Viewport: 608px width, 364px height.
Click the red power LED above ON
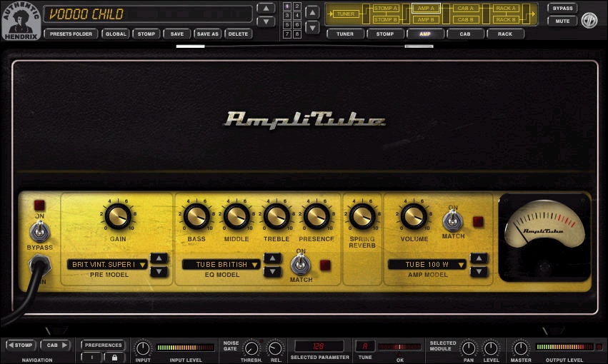(39, 206)
